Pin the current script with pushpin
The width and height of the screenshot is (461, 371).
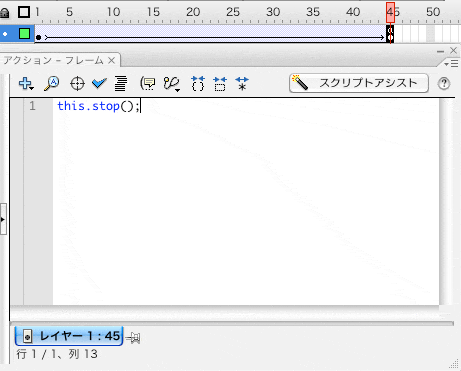(133, 338)
